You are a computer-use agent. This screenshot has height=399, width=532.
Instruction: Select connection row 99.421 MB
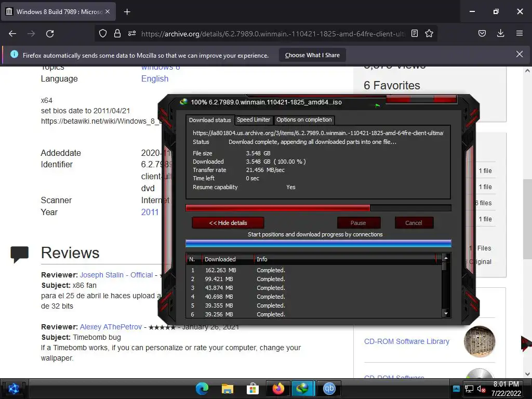click(x=314, y=279)
